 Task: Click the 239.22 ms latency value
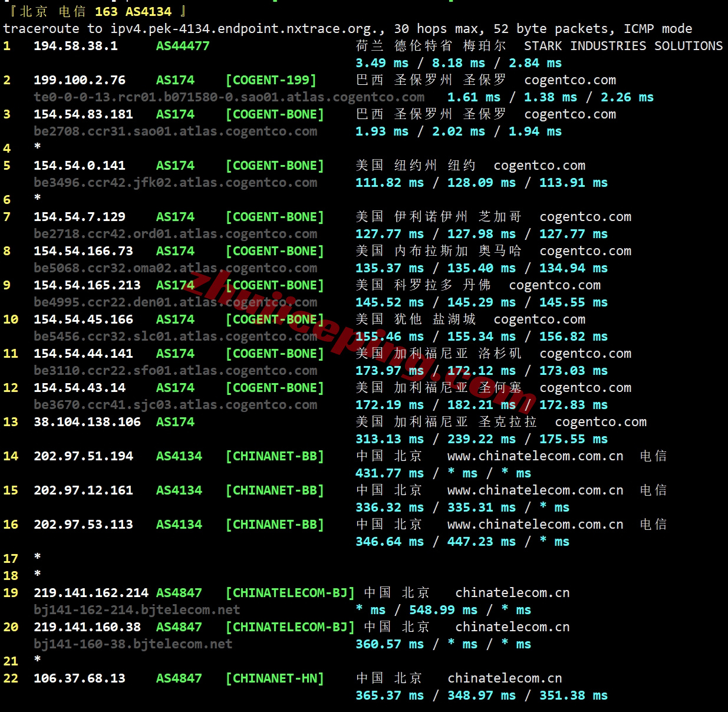pyautogui.click(x=482, y=439)
